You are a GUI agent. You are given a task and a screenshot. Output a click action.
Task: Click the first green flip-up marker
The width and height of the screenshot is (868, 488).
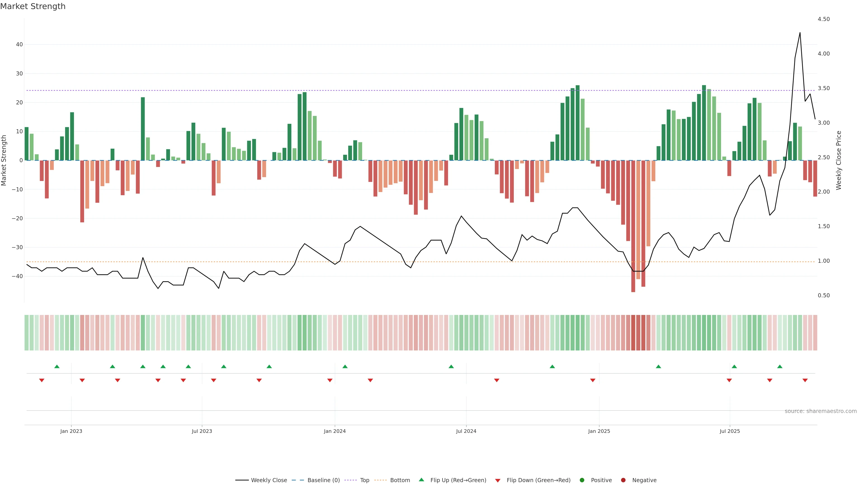click(57, 366)
